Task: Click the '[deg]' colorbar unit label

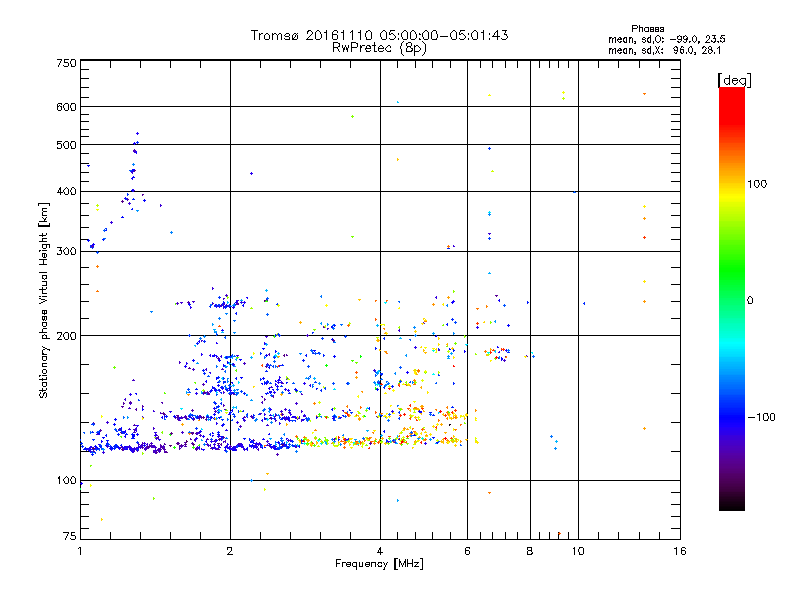Action: click(x=734, y=80)
